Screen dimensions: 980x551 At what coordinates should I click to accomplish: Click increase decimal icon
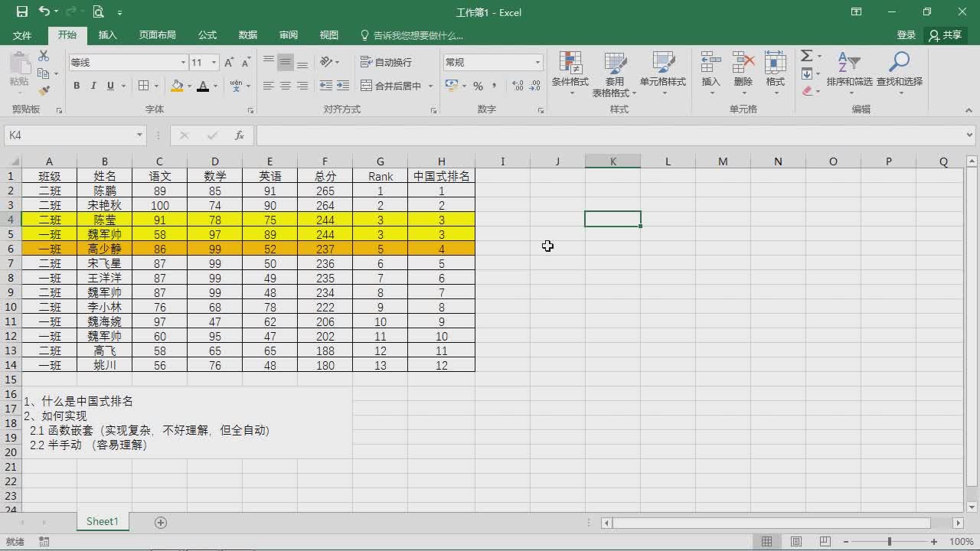(x=517, y=86)
